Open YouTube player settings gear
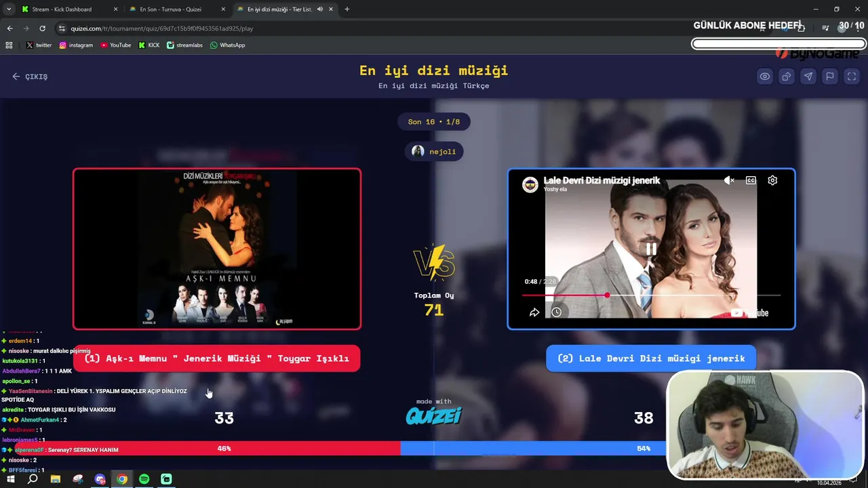The width and height of the screenshot is (868, 488). click(x=772, y=180)
